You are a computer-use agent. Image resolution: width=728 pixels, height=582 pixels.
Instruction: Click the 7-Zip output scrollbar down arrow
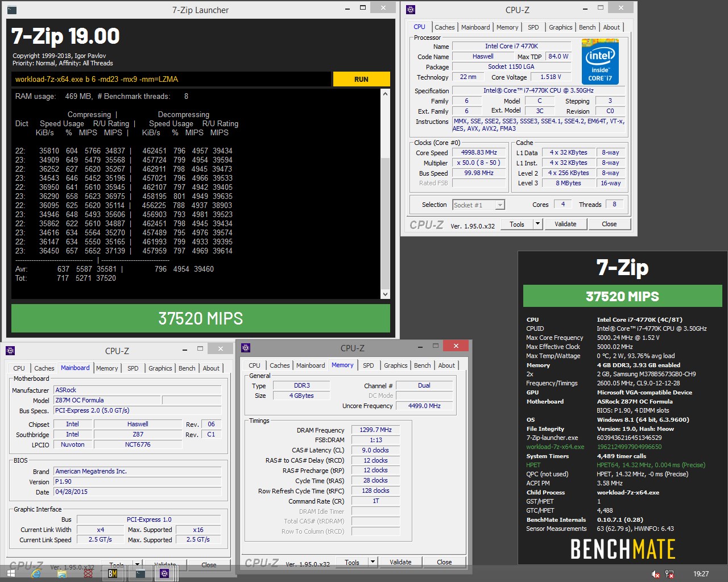pyautogui.click(x=385, y=294)
